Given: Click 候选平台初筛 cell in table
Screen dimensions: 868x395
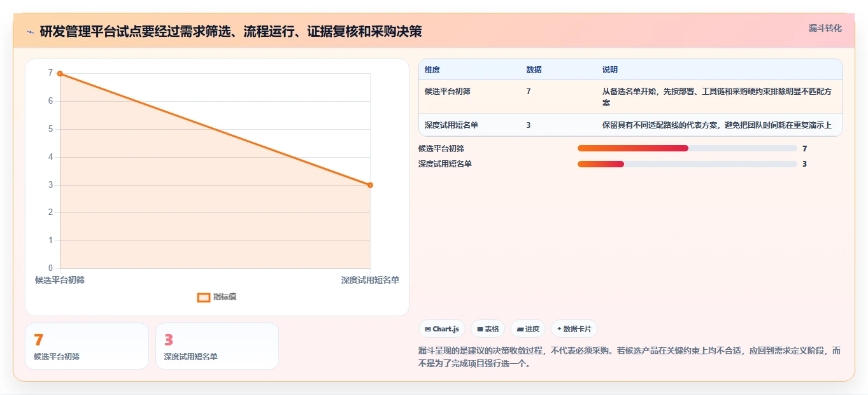Looking at the screenshot, I should [x=448, y=92].
